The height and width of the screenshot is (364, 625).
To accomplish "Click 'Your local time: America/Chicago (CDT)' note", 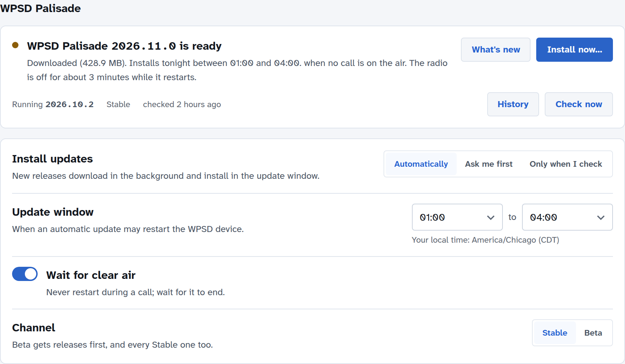I will (485, 240).
